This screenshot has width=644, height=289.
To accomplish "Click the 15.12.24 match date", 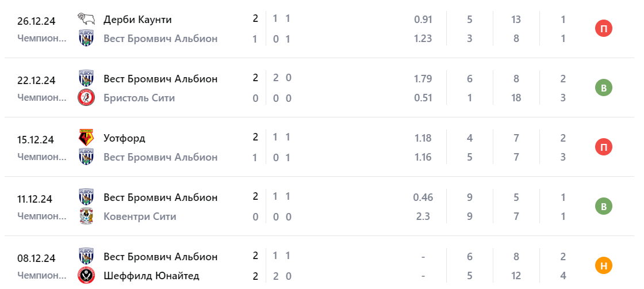I will (36, 140).
